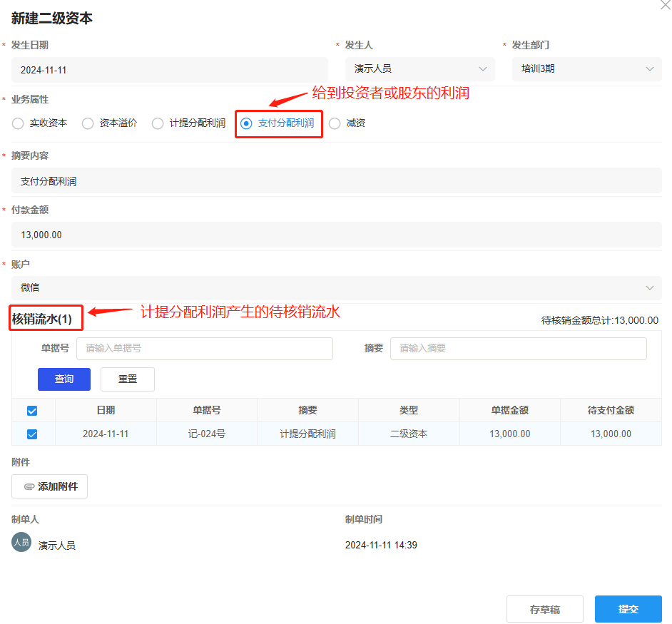The width and height of the screenshot is (672, 624).
Task: Open the 账户 dropdown showing 微信
Action: 336,287
